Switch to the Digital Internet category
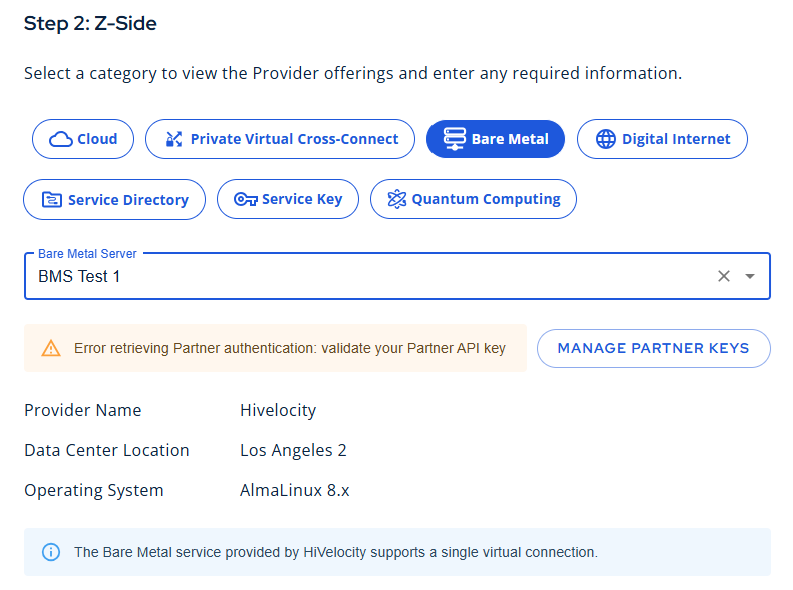The width and height of the screenshot is (793, 590). (662, 139)
